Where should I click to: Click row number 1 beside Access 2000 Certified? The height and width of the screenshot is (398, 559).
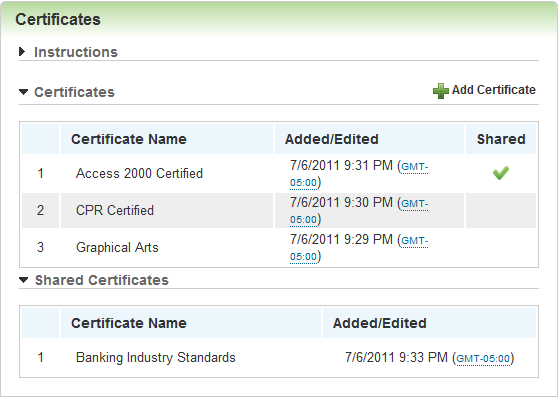coord(40,173)
